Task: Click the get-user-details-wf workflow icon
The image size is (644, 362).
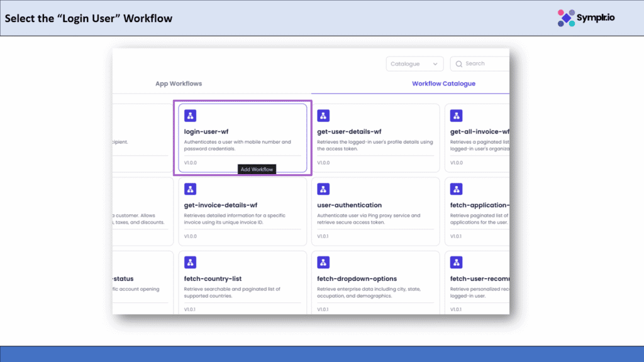Action: [324, 116]
